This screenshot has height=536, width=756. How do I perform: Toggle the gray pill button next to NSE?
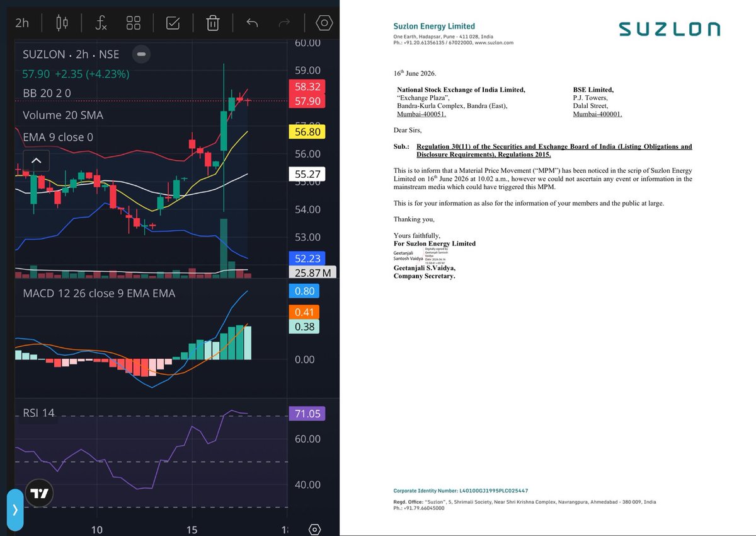tap(142, 54)
